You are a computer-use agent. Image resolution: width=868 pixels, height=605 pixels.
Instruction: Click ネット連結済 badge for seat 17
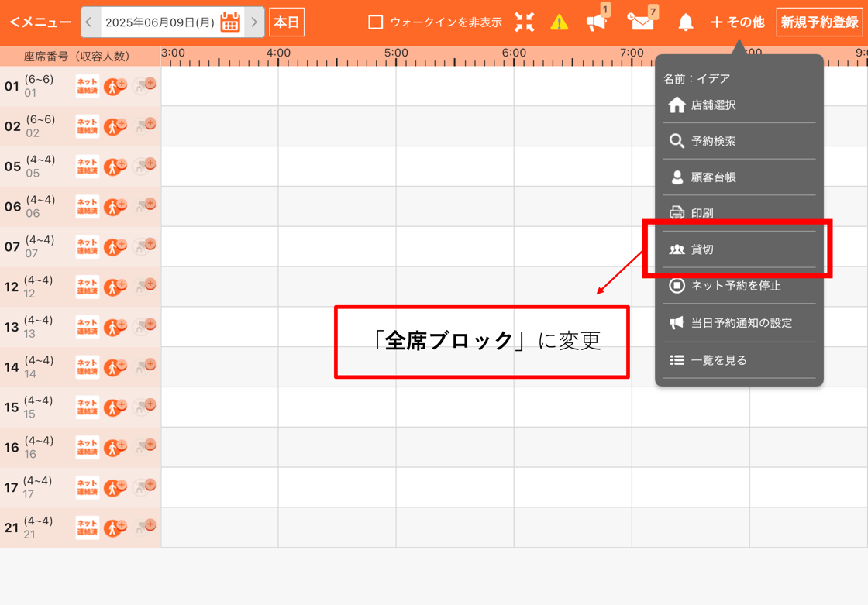(88, 488)
